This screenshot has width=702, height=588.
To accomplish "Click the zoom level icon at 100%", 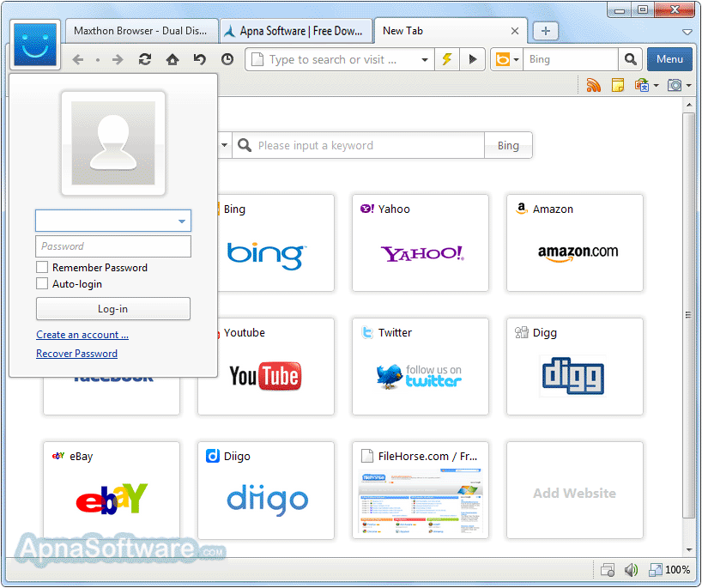I will pos(656,570).
